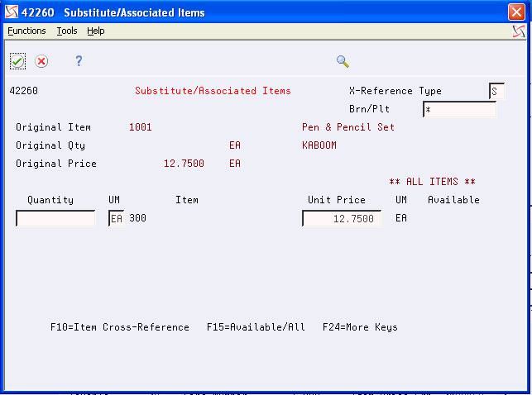Click the Unit Price column header
The height and width of the screenshot is (395, 532).
pyautogui.click(x=337, y=200)
